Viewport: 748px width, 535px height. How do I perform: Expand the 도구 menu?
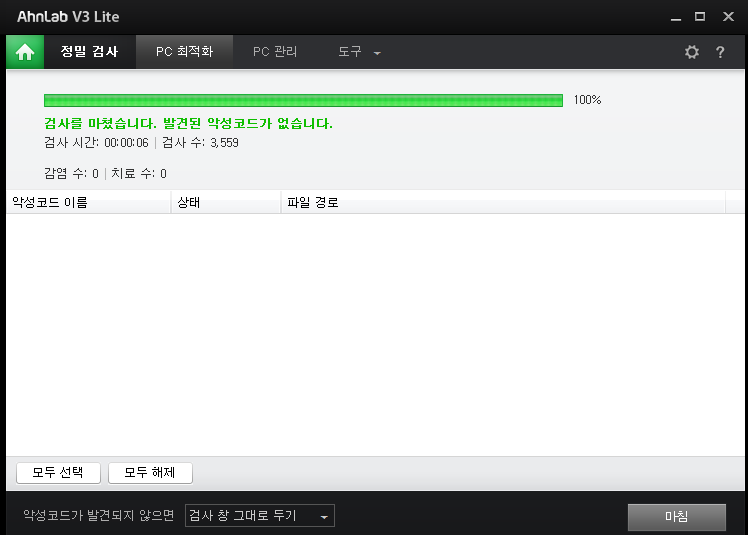tap(359, 52)
